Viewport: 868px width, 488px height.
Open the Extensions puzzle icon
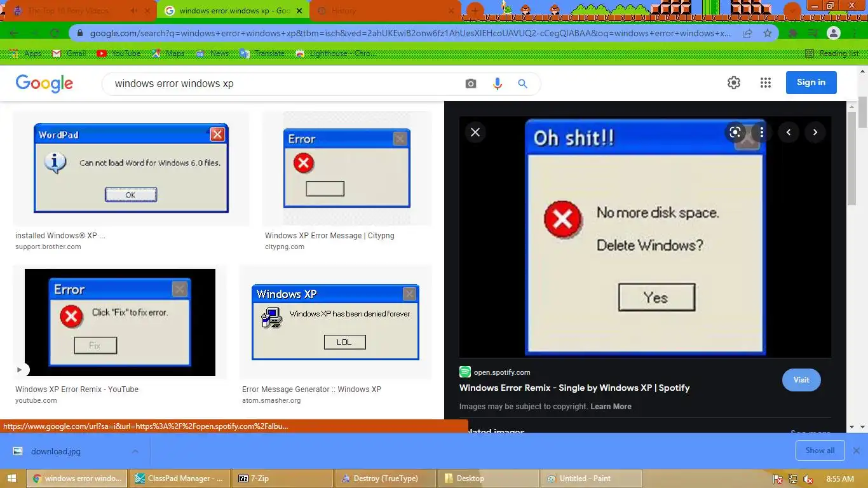tap(793, 33)
